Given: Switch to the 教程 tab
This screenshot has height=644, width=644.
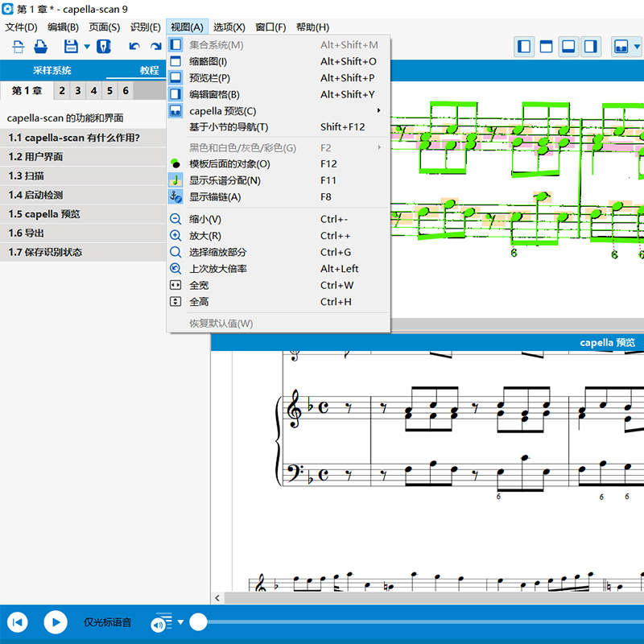Looking at the screenshot, I should click(149, 70).
